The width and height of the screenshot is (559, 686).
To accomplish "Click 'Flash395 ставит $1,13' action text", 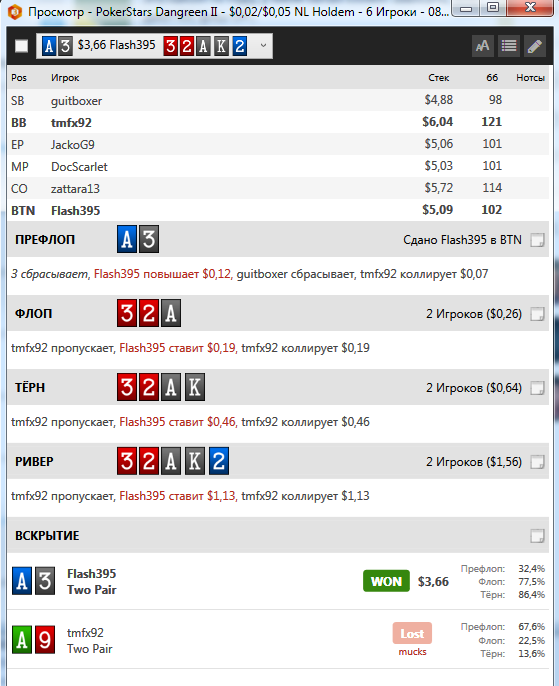I will coord(177,496).
